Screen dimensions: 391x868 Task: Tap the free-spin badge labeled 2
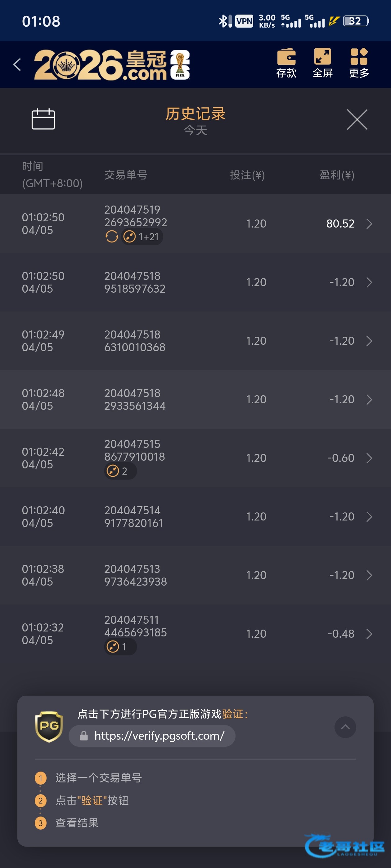(120, 471)
